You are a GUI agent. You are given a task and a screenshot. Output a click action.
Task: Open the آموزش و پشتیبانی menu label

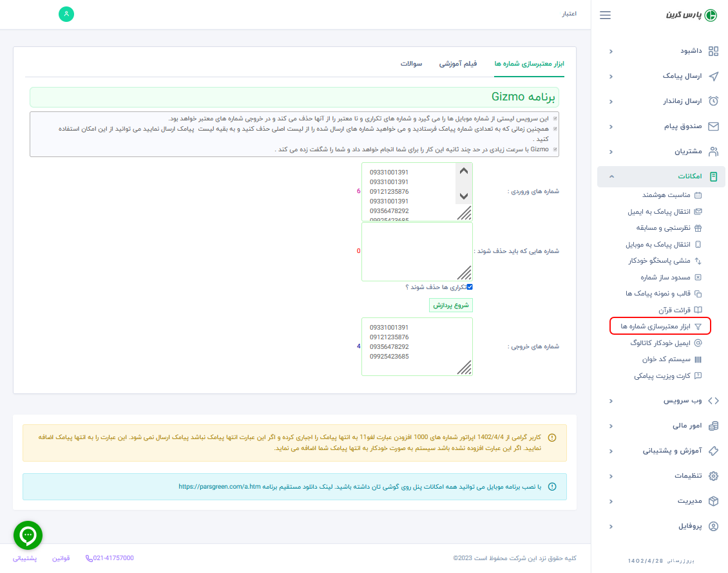coord(672,451)
